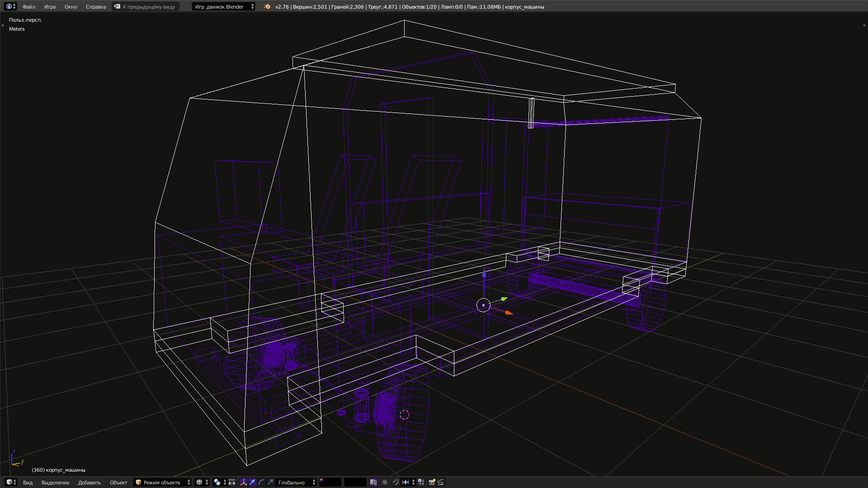Toggle the 3D transform manipulator axis icon
The width and height of the screenshot is (868, 488).
tap(244, 482)
